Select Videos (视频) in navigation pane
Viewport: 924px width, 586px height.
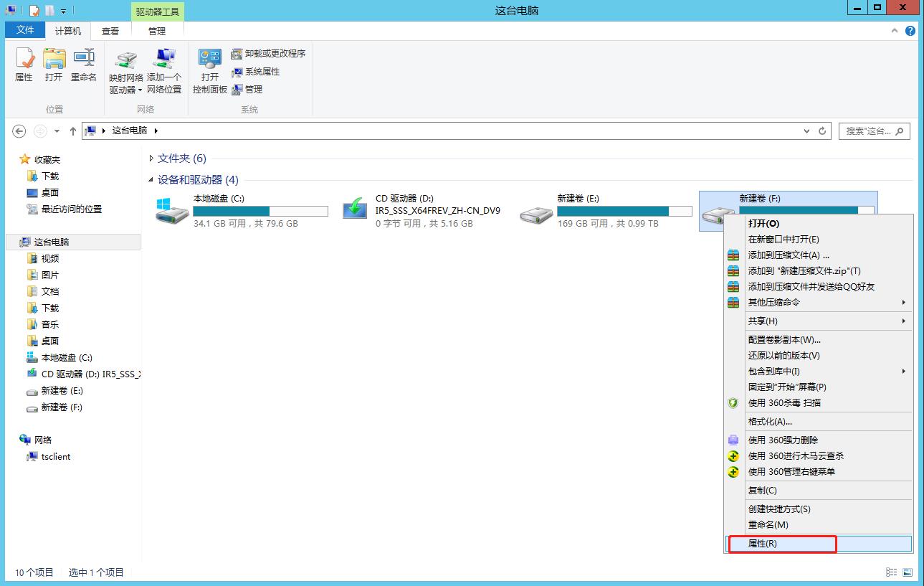[49, 259]
